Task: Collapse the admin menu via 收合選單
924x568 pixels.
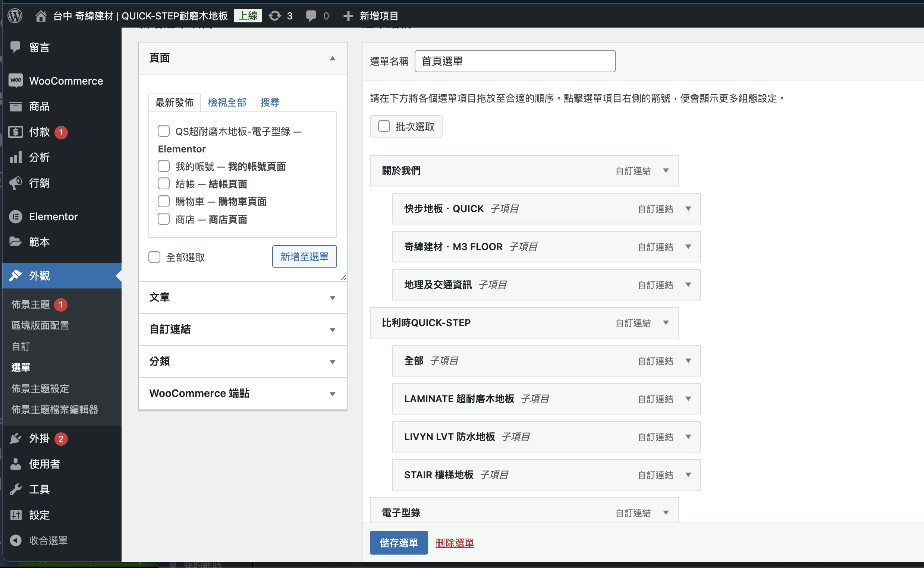Action: 48,540
